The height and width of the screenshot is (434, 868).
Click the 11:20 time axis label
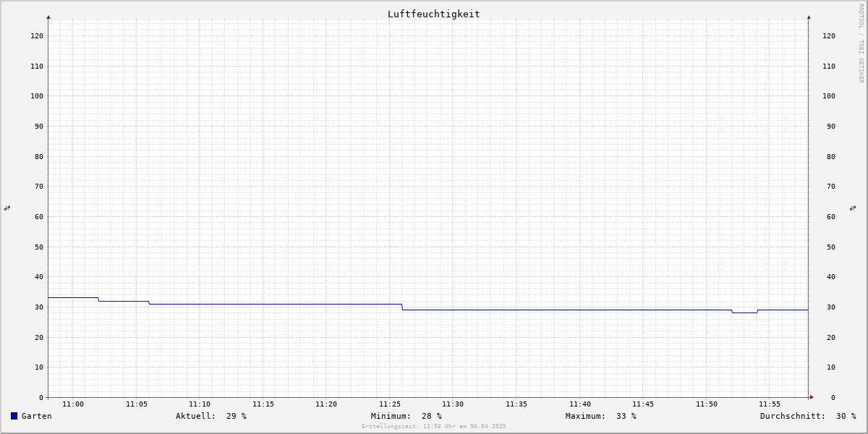326,404
